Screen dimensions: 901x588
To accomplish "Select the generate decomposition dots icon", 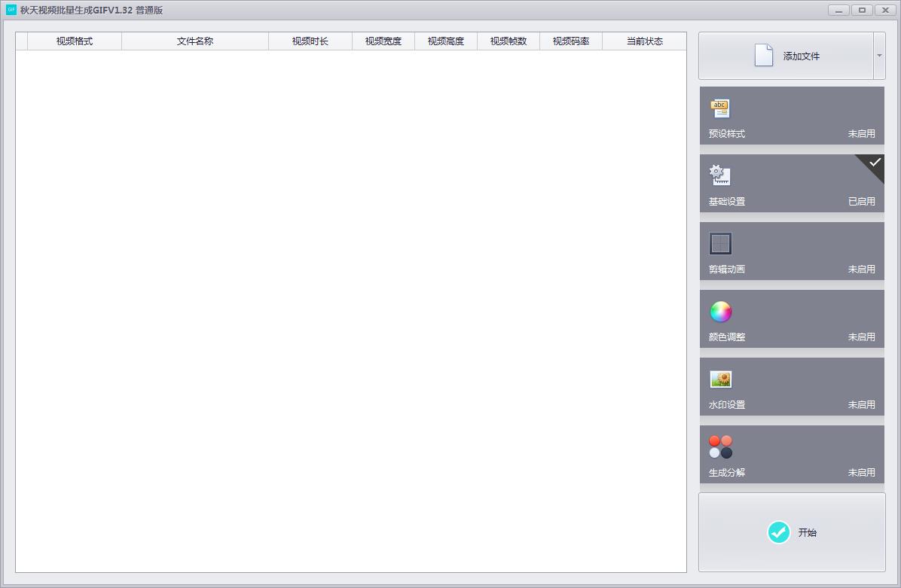I will pos(720,446).
